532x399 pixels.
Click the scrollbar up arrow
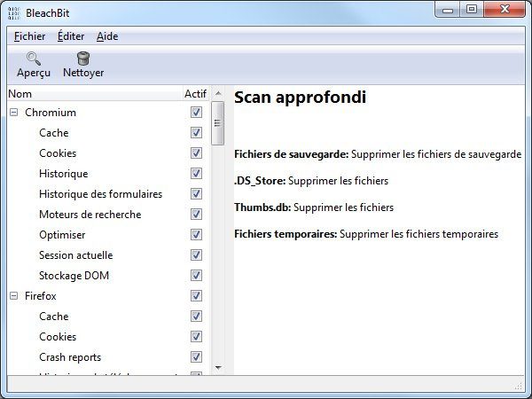click(218, 93)
